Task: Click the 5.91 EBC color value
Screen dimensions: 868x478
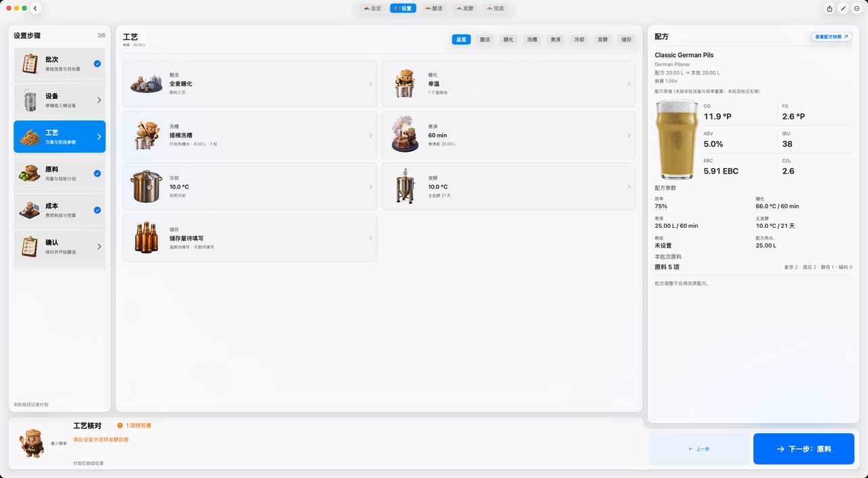Action: coord(721,171)
